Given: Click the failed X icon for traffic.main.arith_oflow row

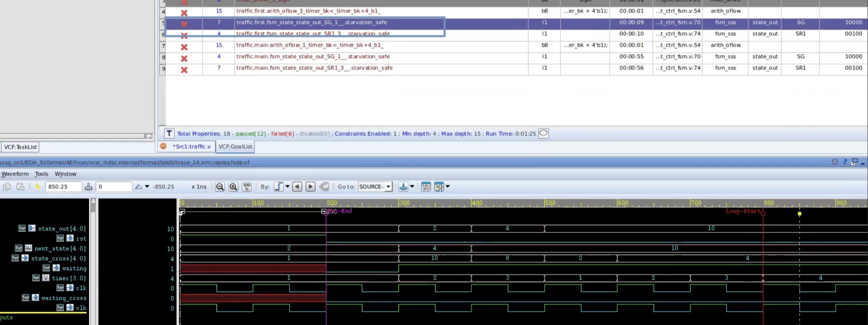Looking at the screenshot, I should [184, 47].
